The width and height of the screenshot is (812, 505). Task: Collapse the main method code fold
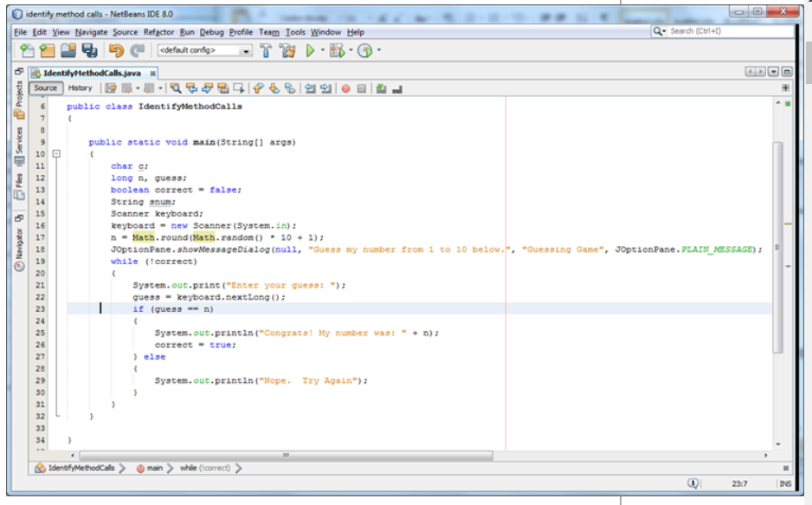click(x=57, y=153)
